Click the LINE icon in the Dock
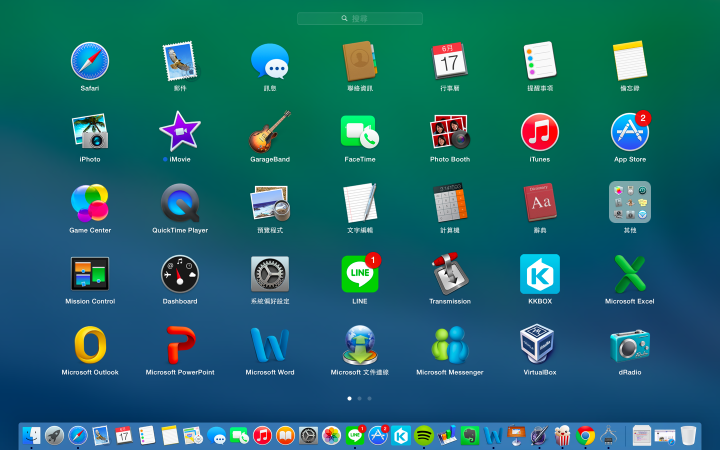 [355, 435]
